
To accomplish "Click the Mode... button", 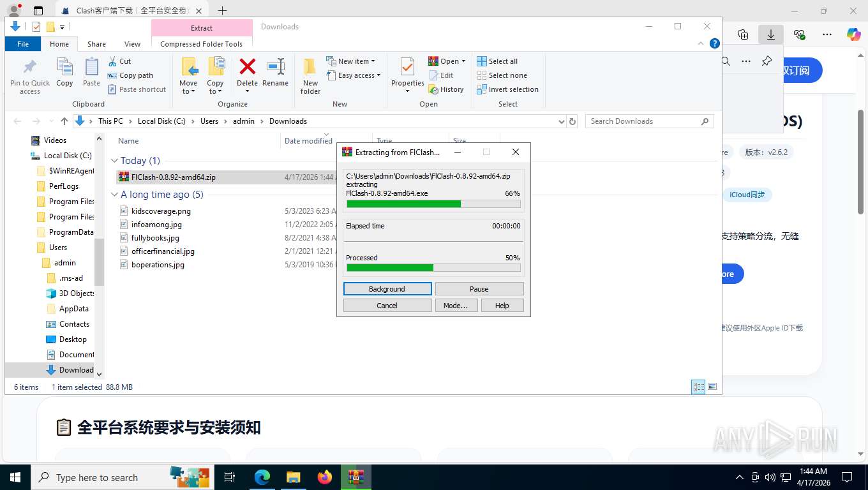I will point(456,306).
